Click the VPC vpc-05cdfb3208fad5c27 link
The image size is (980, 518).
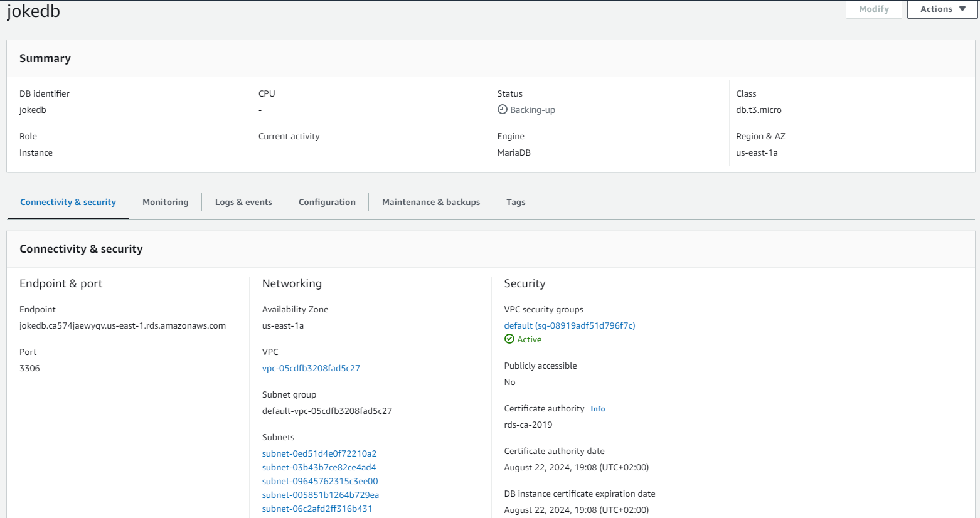(x=311, y=368)
